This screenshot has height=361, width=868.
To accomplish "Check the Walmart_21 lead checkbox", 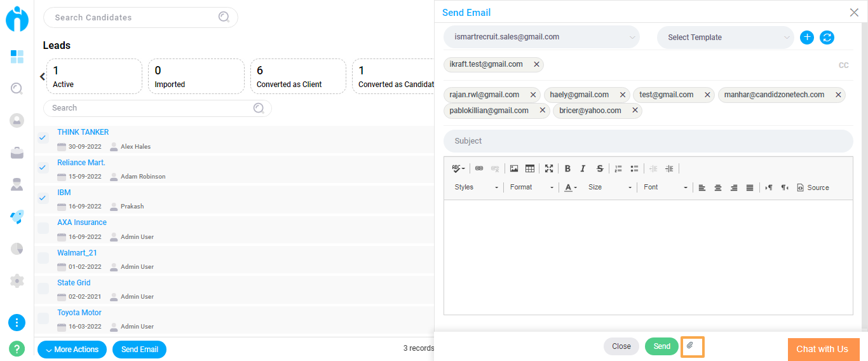I will (43, 258).
